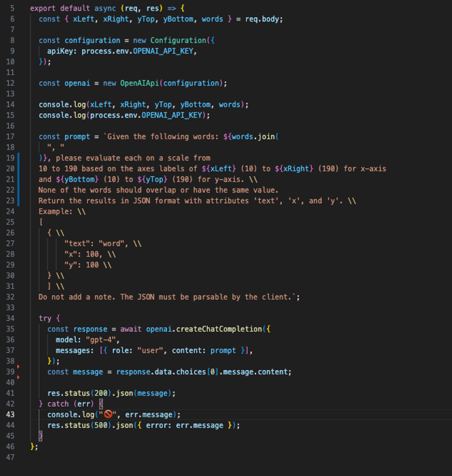Click line number 5 in the gutter
Image resolution: width=452 pixels, height=476 pixels.
[x=12, y=8]
